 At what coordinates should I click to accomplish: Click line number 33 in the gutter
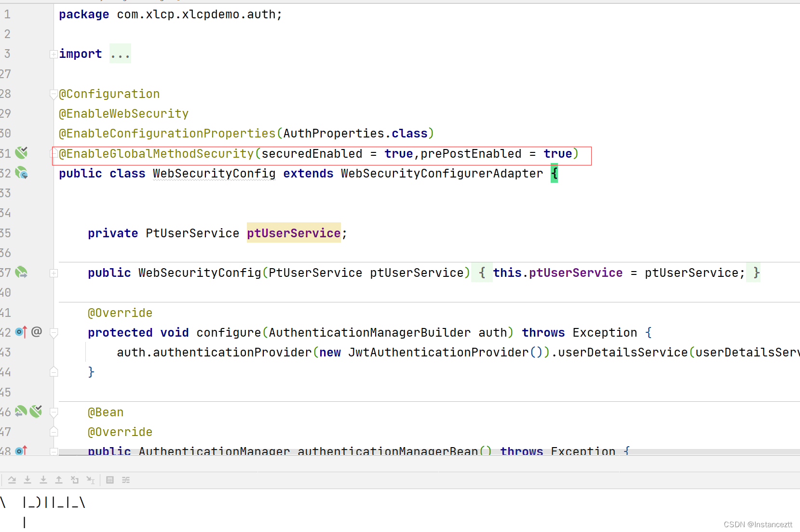coord(5,193)
